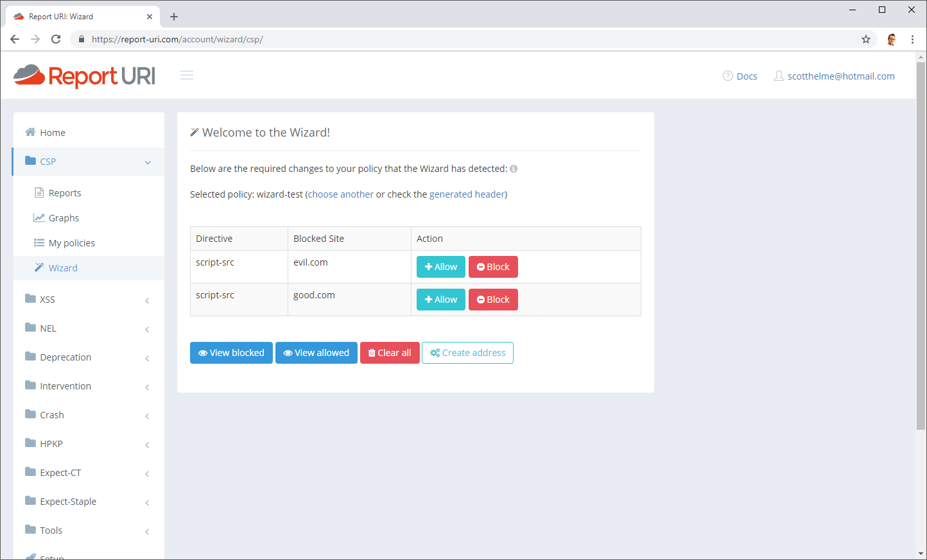
Task: Click the hamburger menu icon beside logo
Action: tap(187, 75)
